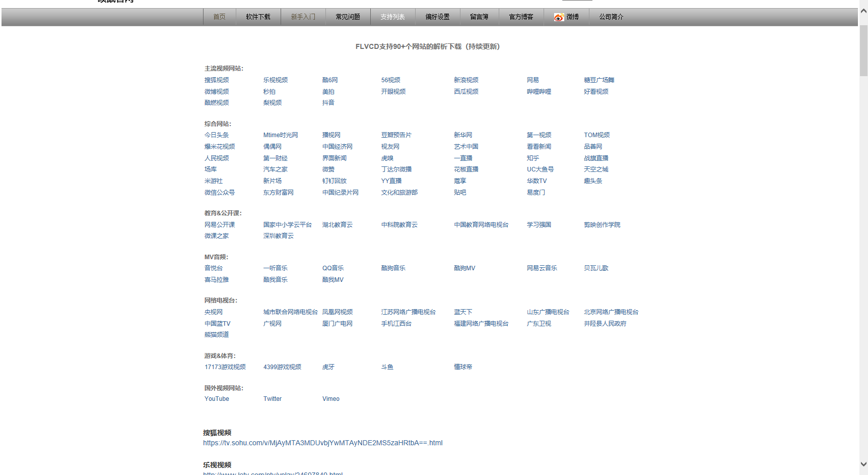
Task: Click the scrollbar up arrow
Action: tap(863, 10)
